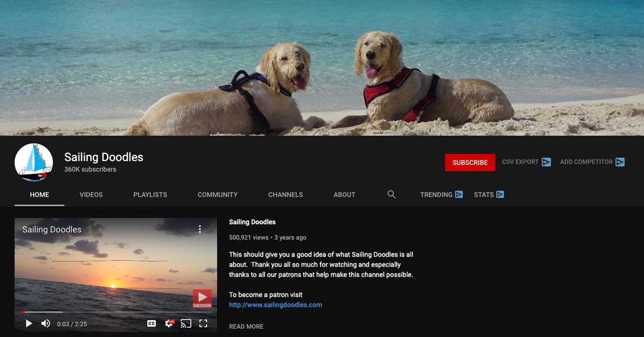Visit the sailingdoodles.com link
This screenshot has width=644, height=337.
point(275,305)
